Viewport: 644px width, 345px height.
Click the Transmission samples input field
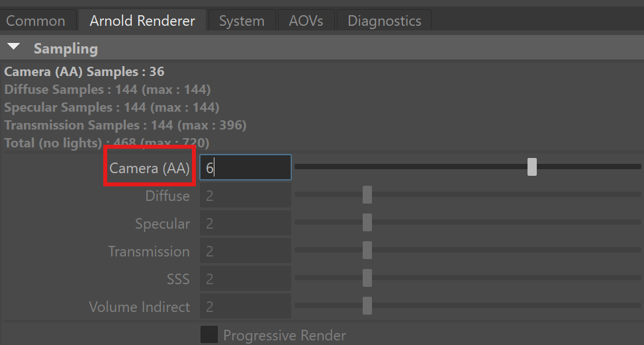[246, 251]
